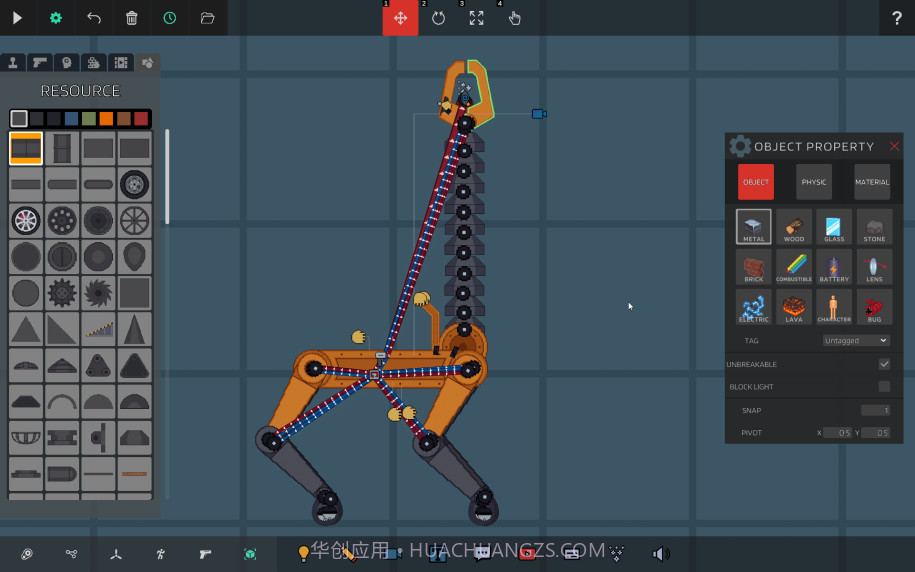This screenshot has height=572, width=915.
Task: Click the trash delete icon
Action: tap(132, 18)
